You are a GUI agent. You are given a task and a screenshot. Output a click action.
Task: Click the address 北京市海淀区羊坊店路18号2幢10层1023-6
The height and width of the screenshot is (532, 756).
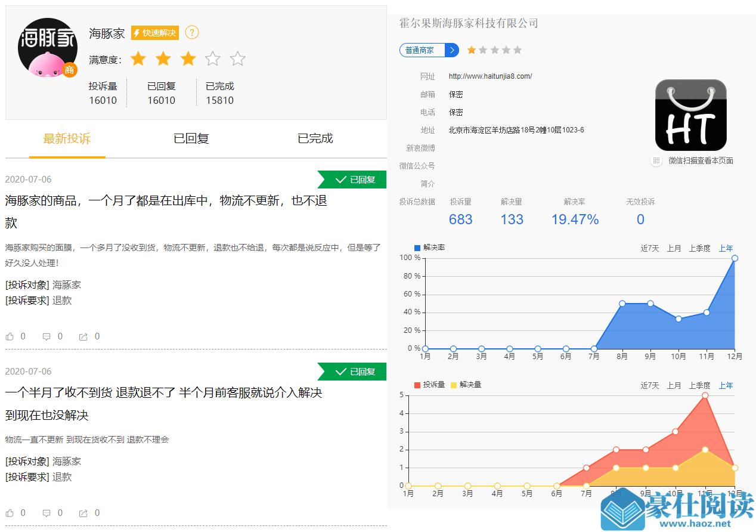tap(516, 130)
